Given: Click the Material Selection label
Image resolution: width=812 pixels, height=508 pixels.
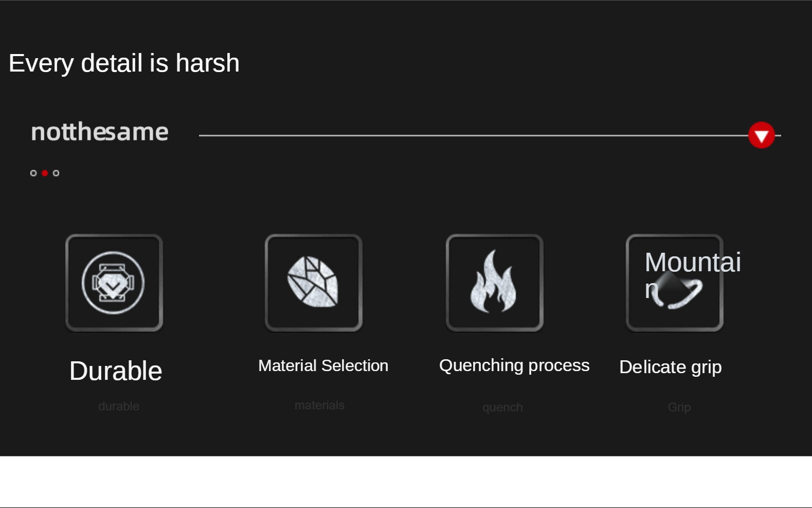Looking at the screenshot, I should pos(323,365).
